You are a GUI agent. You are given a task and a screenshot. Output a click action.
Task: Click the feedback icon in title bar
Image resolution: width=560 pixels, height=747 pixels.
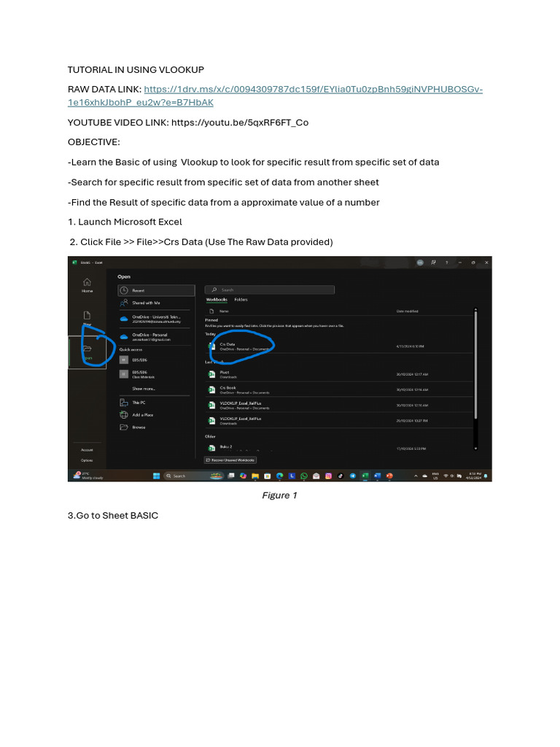[433, 263]
